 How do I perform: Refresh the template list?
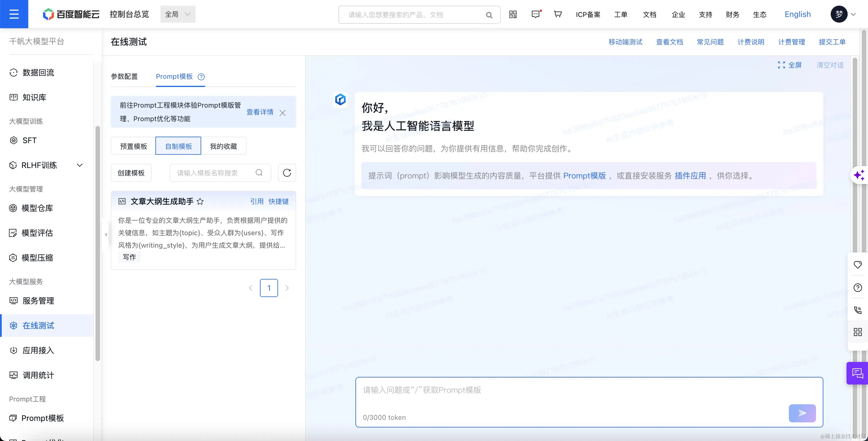287,173
